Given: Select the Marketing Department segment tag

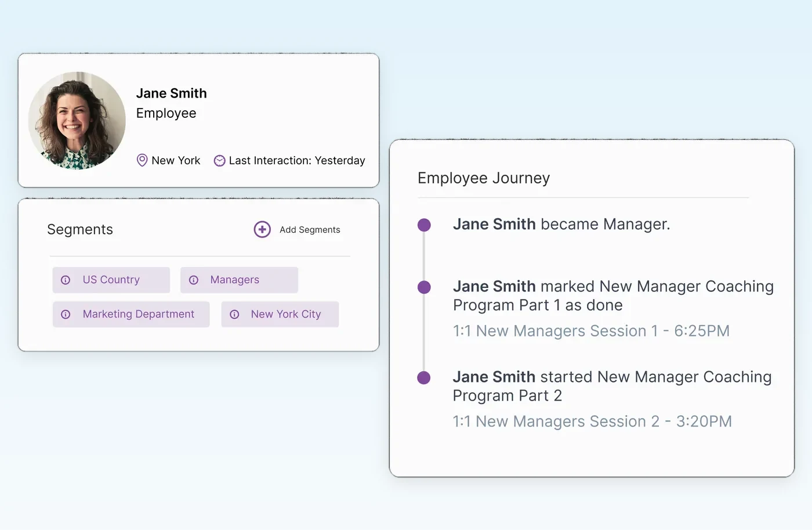Looking at the screenshot, I should coord(131,314).
